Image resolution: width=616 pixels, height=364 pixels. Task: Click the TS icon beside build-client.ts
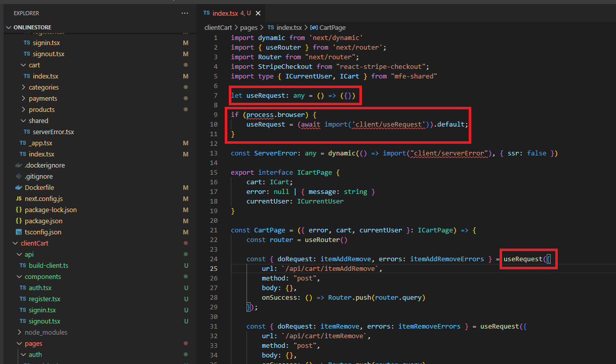[23, 265]
